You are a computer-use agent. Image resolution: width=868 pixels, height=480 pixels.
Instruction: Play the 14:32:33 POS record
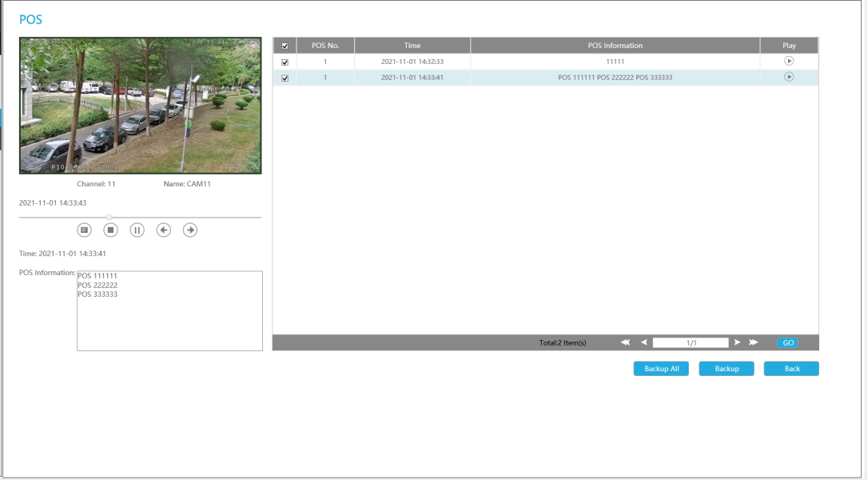(x=789, y=61)
